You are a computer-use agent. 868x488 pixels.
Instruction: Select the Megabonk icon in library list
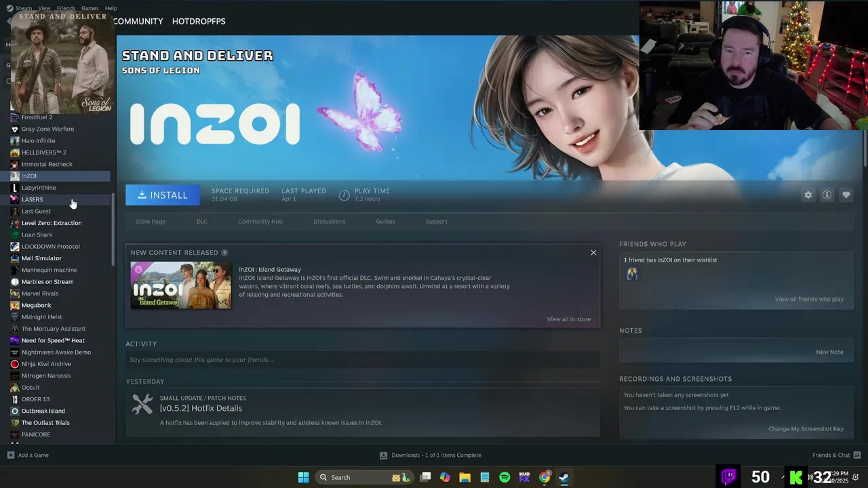click(15, 305)
